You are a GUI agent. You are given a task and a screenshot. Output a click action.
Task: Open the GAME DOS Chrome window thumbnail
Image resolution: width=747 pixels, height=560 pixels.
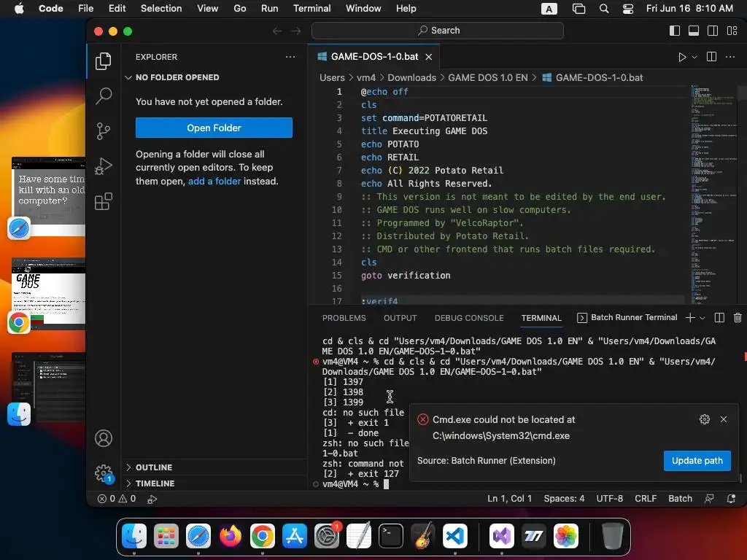tap(49, 294)
